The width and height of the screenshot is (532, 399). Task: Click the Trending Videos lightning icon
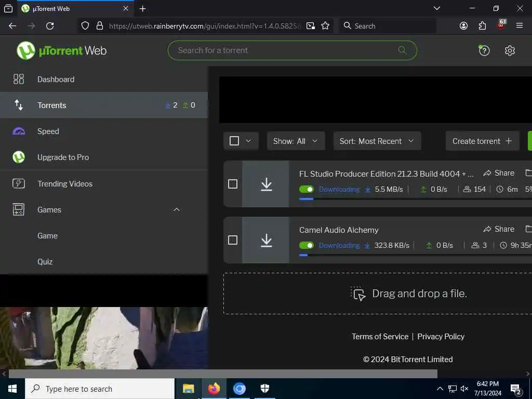click(x=18, y=183)
